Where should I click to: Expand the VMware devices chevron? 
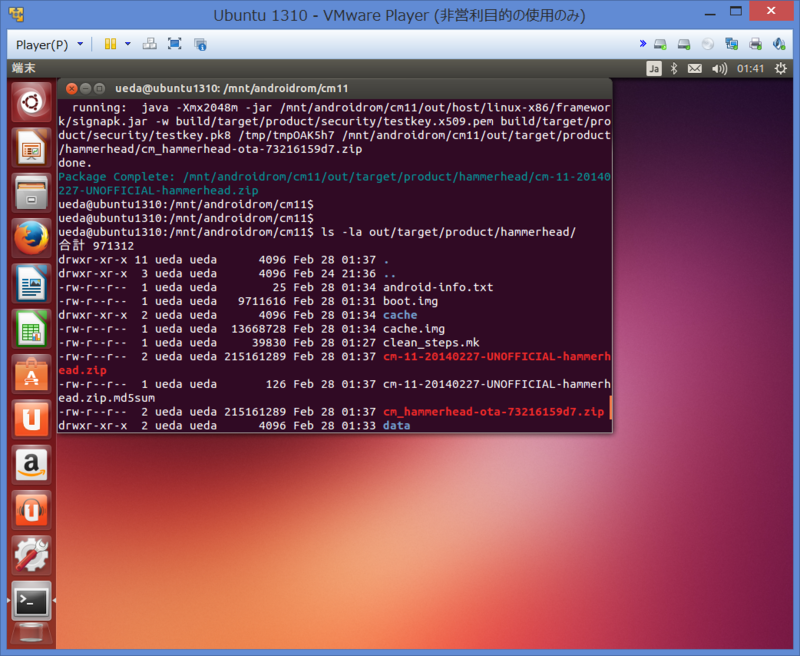pyautogui.click(x=643, y=44)
